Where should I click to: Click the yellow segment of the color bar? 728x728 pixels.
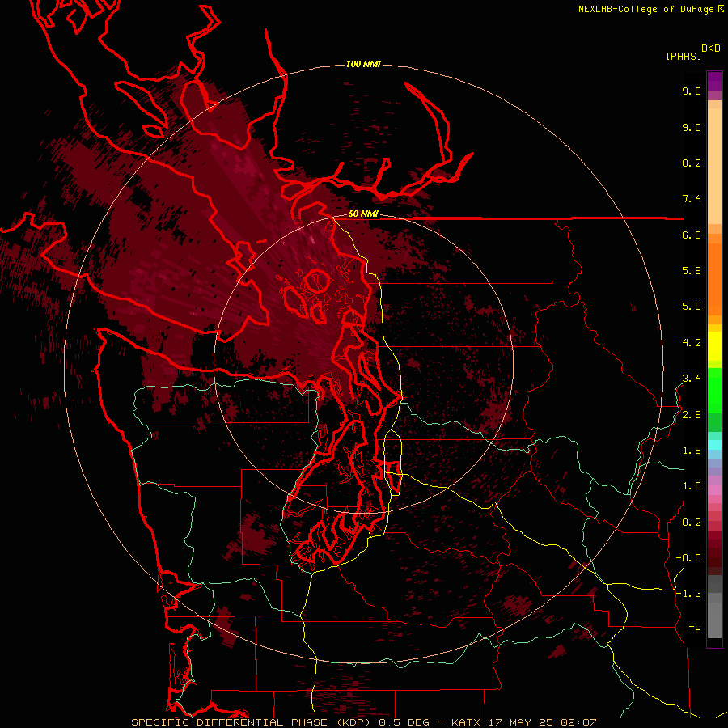714,346
